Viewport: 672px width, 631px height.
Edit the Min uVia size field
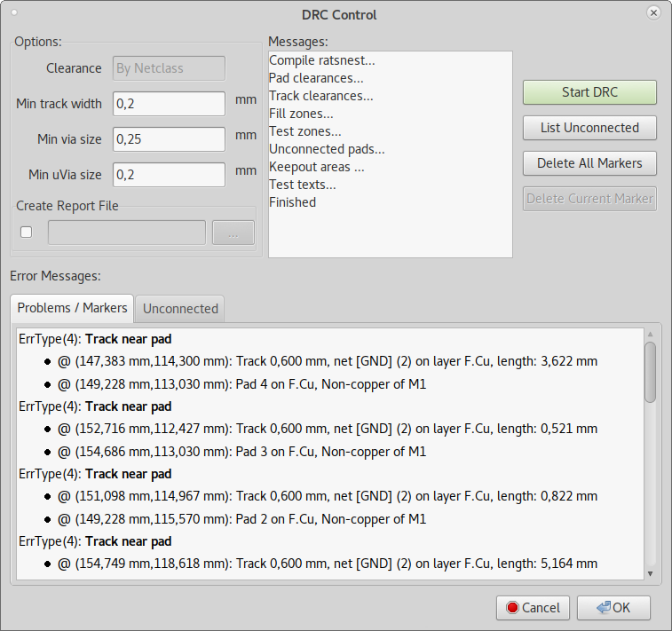169,175
